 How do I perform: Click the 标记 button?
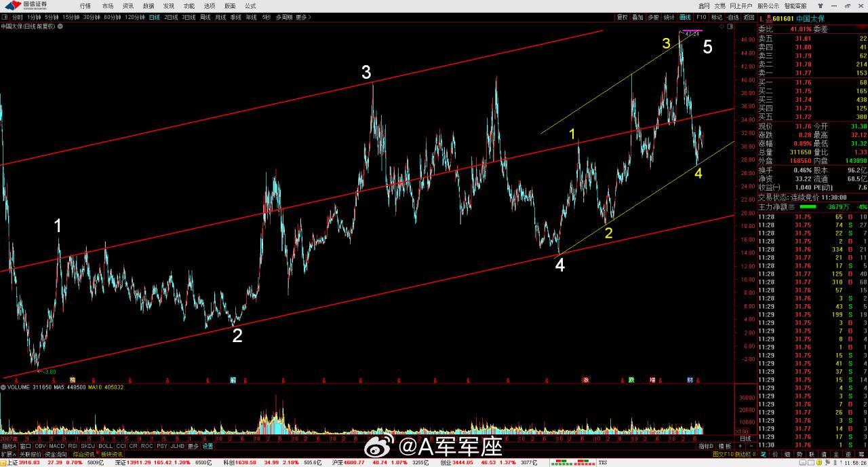click(717, 17)
